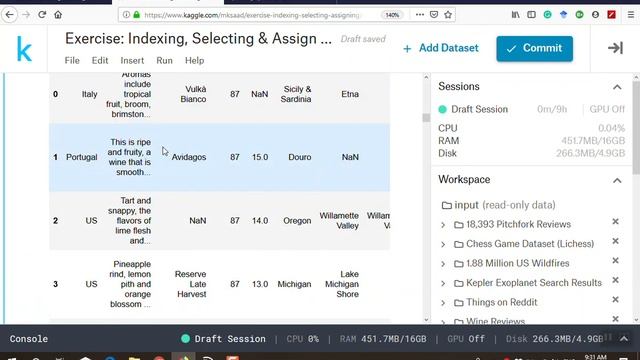Click the site info icon in the address bar

tap(126, 15)
